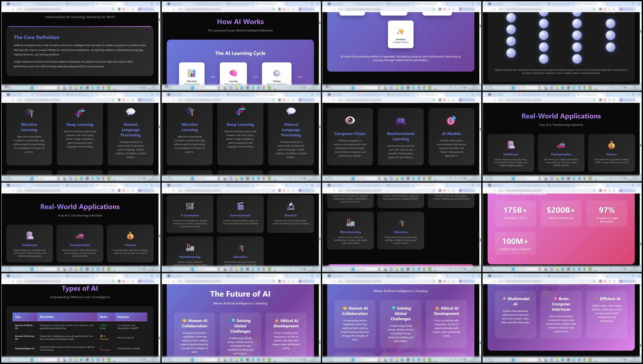Click the AI Models target icon
This screenshot has width=643, height=364.
[x=451, y=120]
